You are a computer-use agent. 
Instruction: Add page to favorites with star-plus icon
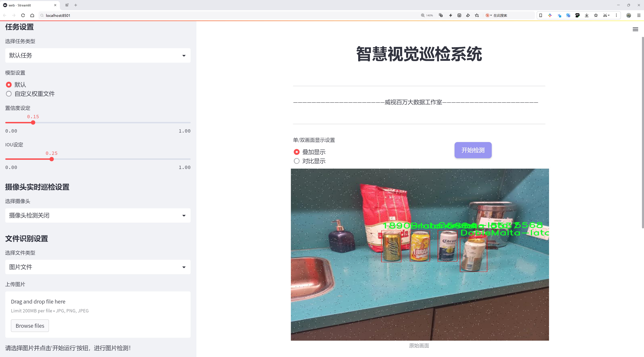[x=477, y=15]
